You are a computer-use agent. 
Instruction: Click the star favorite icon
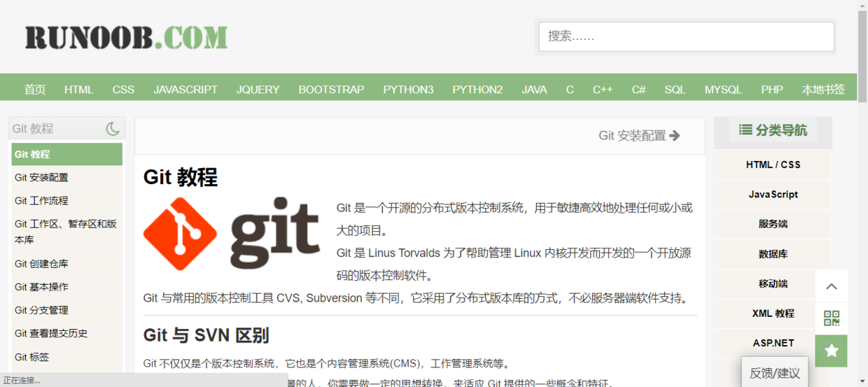point(832,351)
